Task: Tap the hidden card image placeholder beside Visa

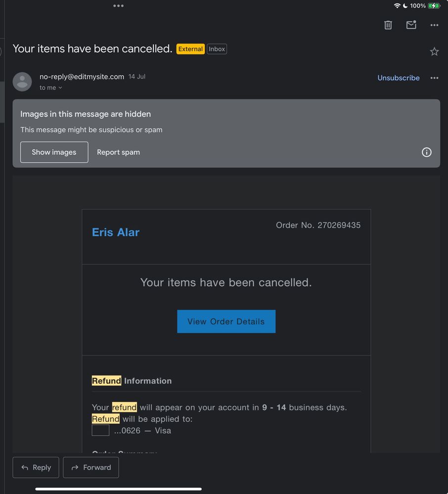Action: point(100,430)
